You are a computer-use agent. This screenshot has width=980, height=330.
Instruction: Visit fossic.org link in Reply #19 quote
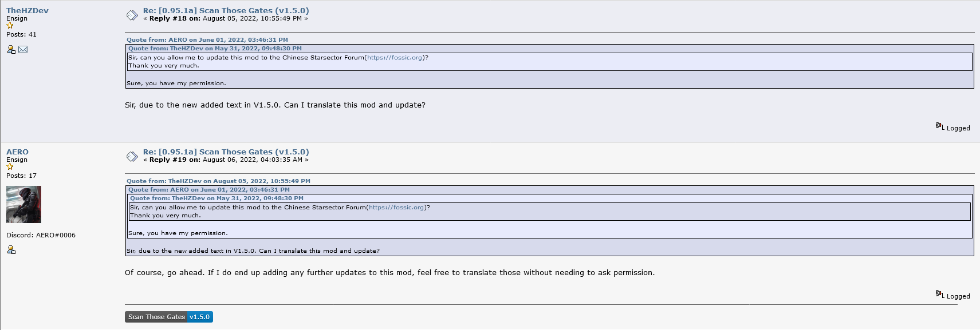coord(396,208)
